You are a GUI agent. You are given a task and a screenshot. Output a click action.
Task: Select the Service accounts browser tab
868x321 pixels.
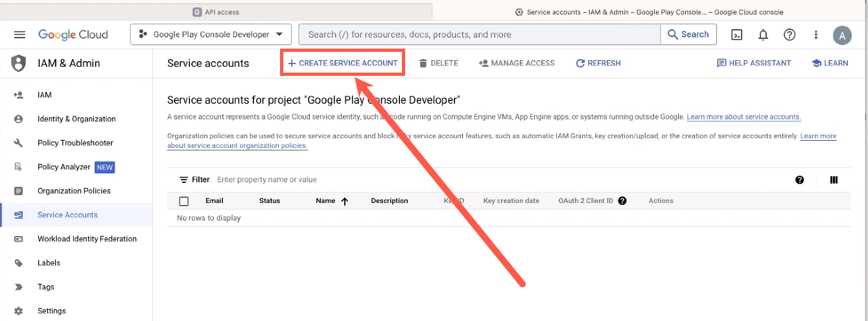tap(650, 12)
